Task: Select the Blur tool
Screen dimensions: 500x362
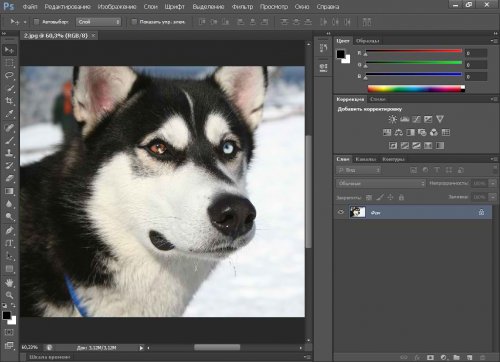Action: [9, 204]
